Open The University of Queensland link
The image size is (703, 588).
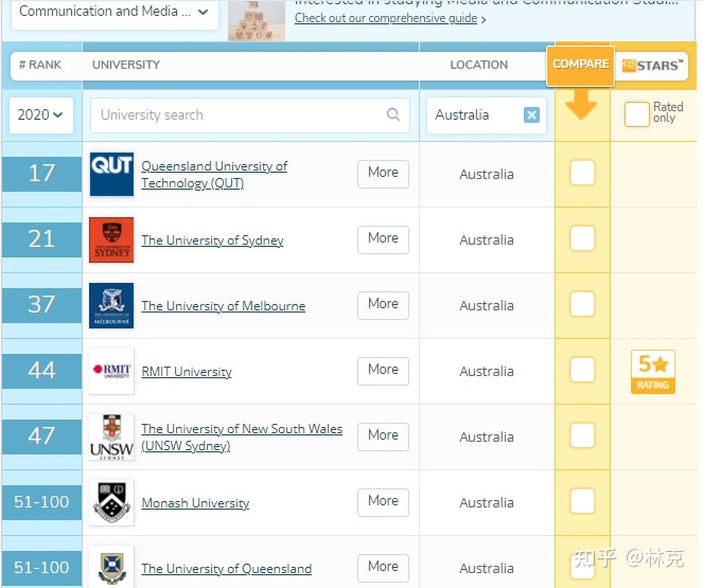(227, 568)
